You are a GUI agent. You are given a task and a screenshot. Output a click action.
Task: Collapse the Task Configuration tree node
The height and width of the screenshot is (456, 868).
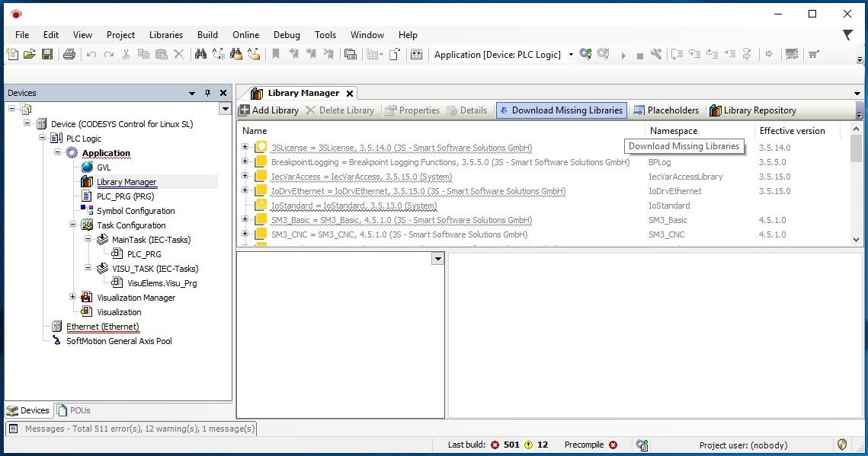tap(72, 225)
